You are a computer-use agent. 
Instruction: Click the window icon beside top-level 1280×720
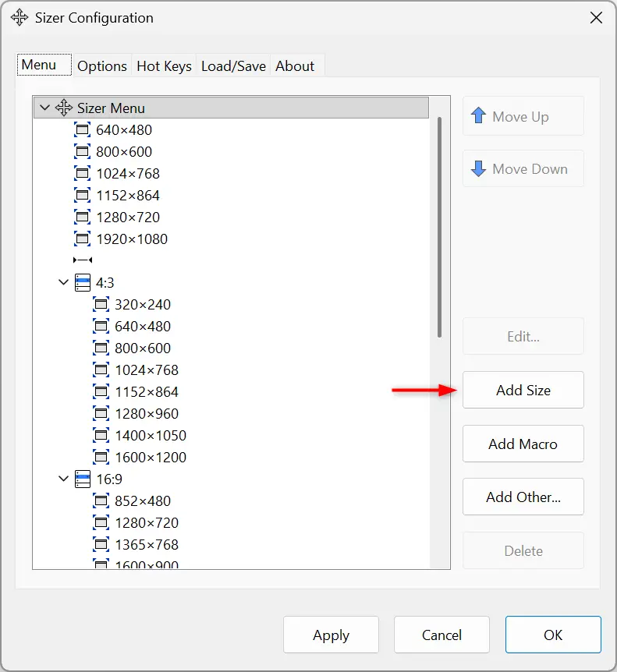pyautogui.click(x=83, y=217)
